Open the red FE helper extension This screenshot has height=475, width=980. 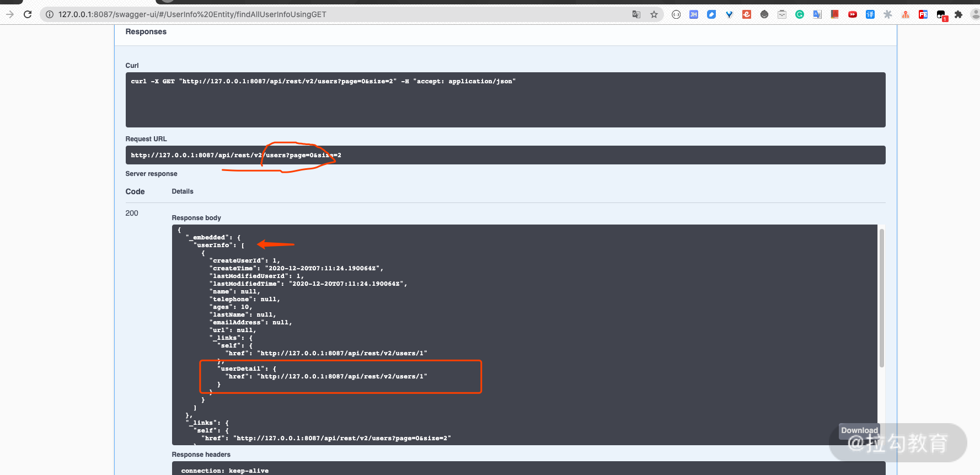tap(923, 14)
